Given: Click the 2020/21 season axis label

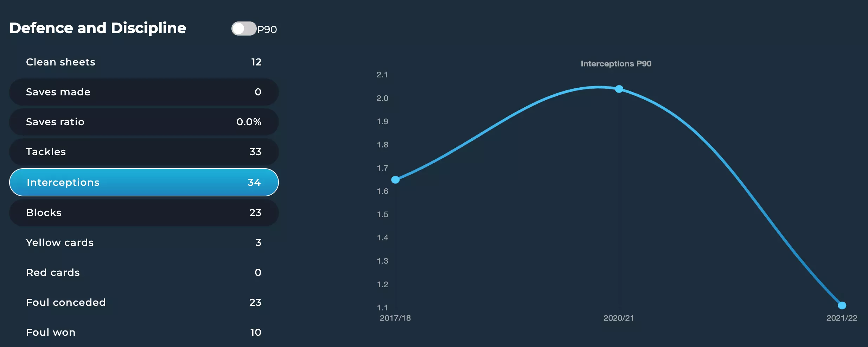Looking at the screenshot, I should click(619, 318).
